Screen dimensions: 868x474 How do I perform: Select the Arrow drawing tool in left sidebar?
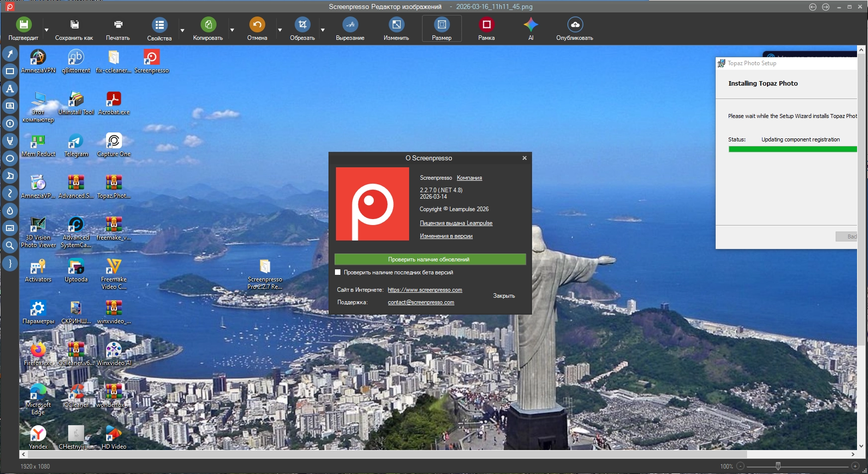[x=10, y=54]
